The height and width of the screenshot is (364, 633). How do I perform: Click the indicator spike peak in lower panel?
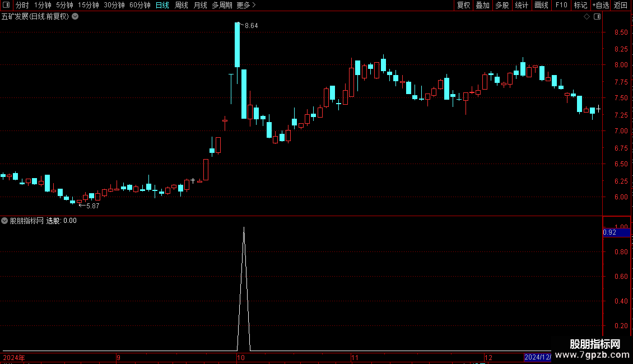pos(244,228)
